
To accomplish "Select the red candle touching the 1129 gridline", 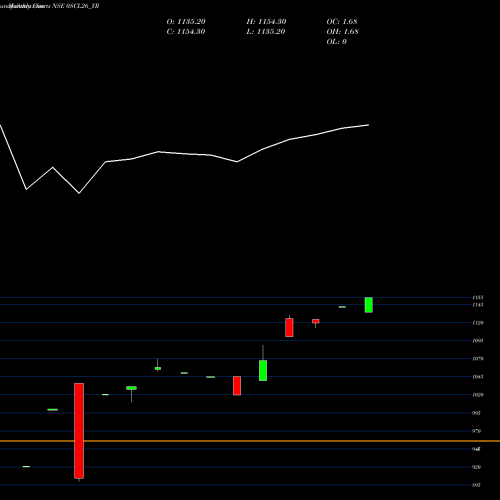I will click(x=316, y=321).
